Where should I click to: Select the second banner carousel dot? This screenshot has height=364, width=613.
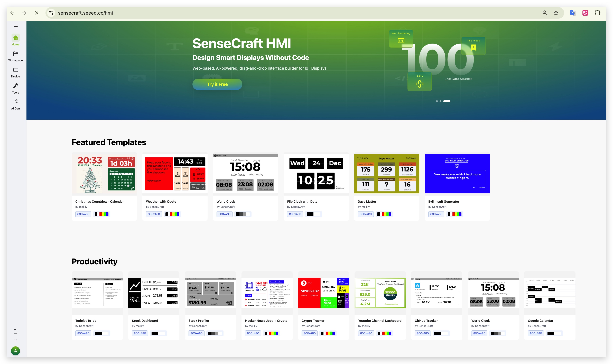[x=440, y=101]
